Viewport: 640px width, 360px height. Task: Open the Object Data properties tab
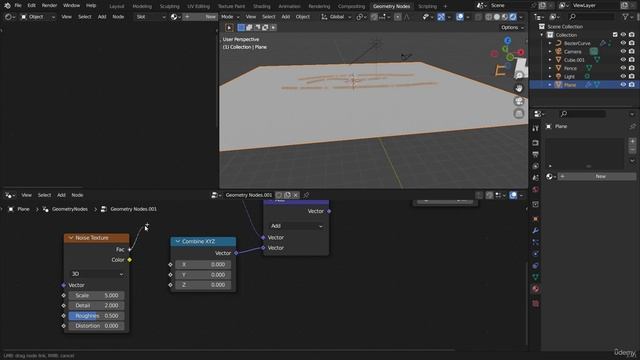[536, 277]
